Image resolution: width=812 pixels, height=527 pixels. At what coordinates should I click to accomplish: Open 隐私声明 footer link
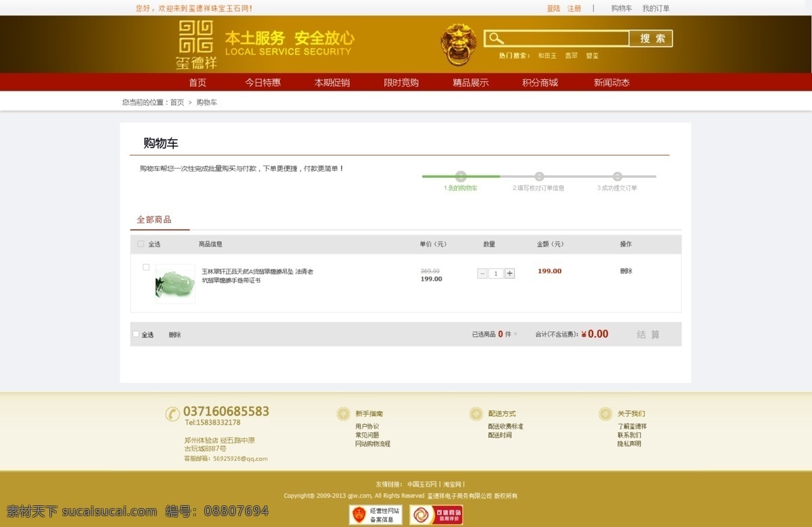pos(629,444)
